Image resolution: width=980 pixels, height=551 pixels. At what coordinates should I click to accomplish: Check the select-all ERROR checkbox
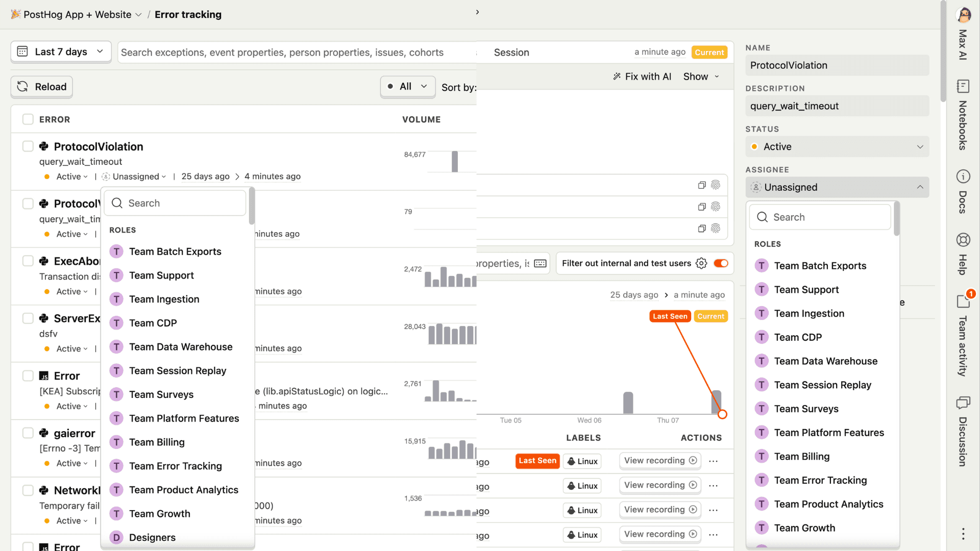28,119
